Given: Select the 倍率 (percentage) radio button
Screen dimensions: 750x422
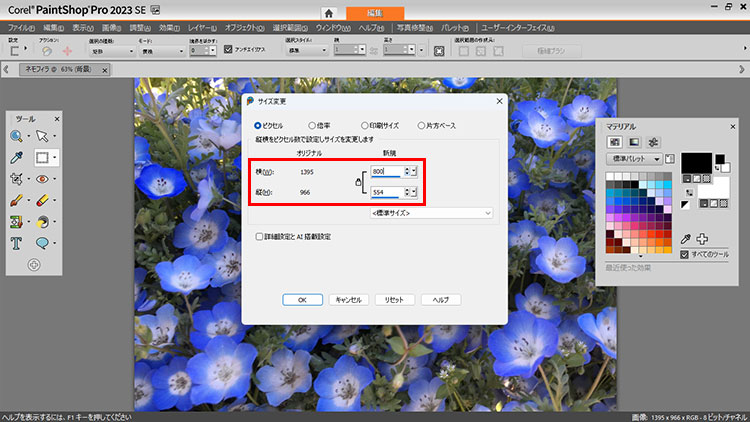Looking at the screenshot, I should tap(313, 125).
